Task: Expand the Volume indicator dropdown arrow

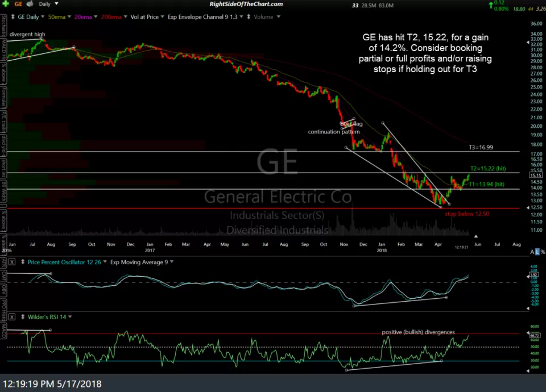Action: click(278, 16)
